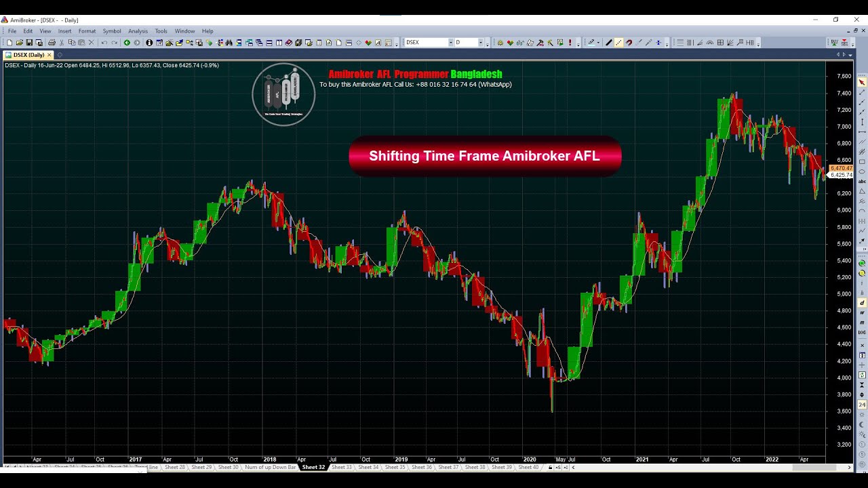
Task: Open the Information (i) icon
Action: [x=149, y=43]
